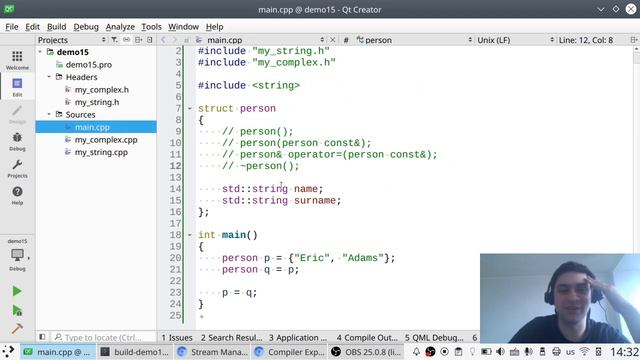Open the Unix (LF) line ending dropdown
The width and height of the screenshot is (640, 360).
(516, 40)
